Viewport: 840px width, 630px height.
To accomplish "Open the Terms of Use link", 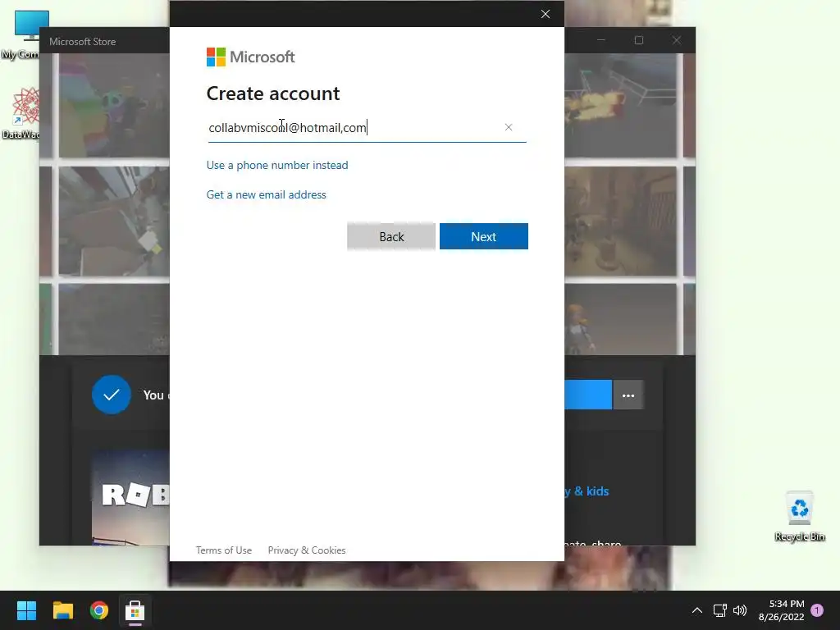I will tap(224, 550).
